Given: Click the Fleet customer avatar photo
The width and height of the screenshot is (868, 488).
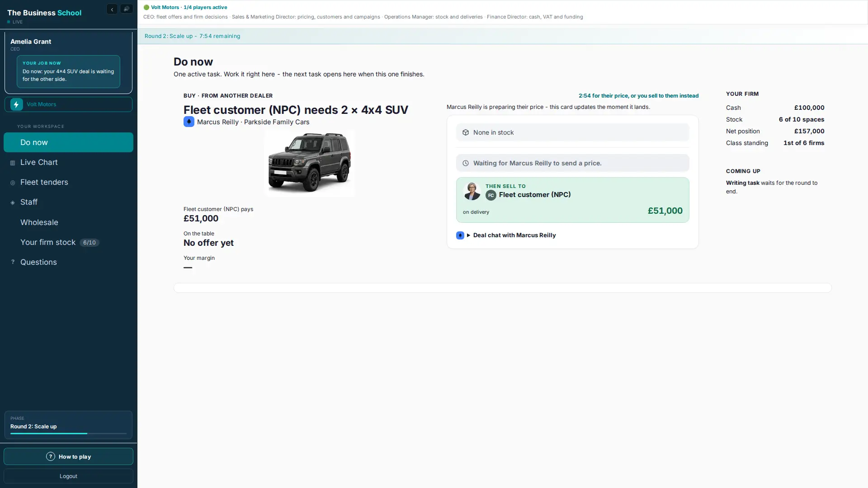Looking at the screenshot, I should pos(472,191).
